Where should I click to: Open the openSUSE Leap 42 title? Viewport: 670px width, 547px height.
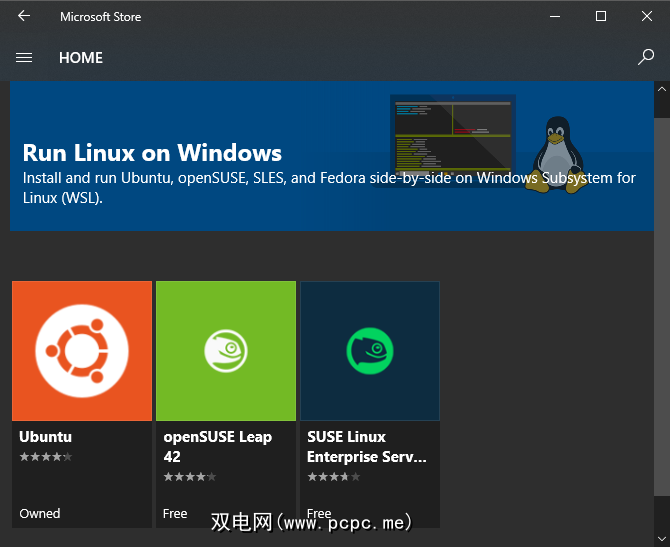217,447
